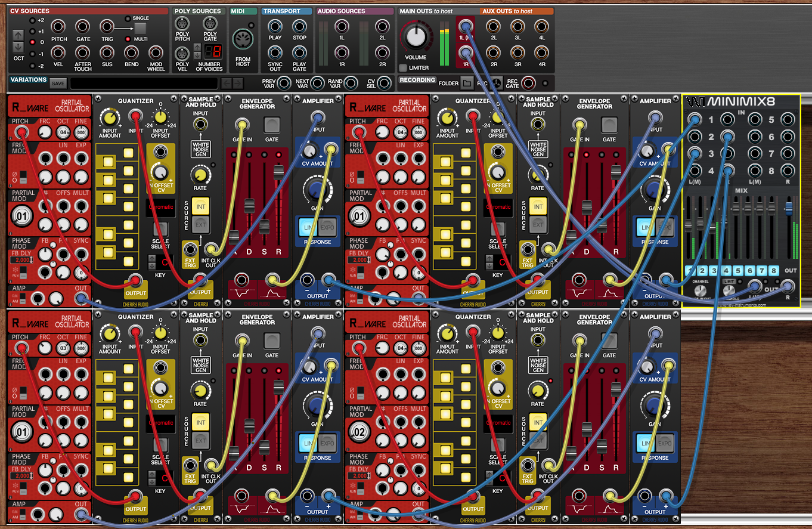This screenshot has height=529, width=812.
Task: Click the PITCH jack in CV Sources
Action: point(59,26)
